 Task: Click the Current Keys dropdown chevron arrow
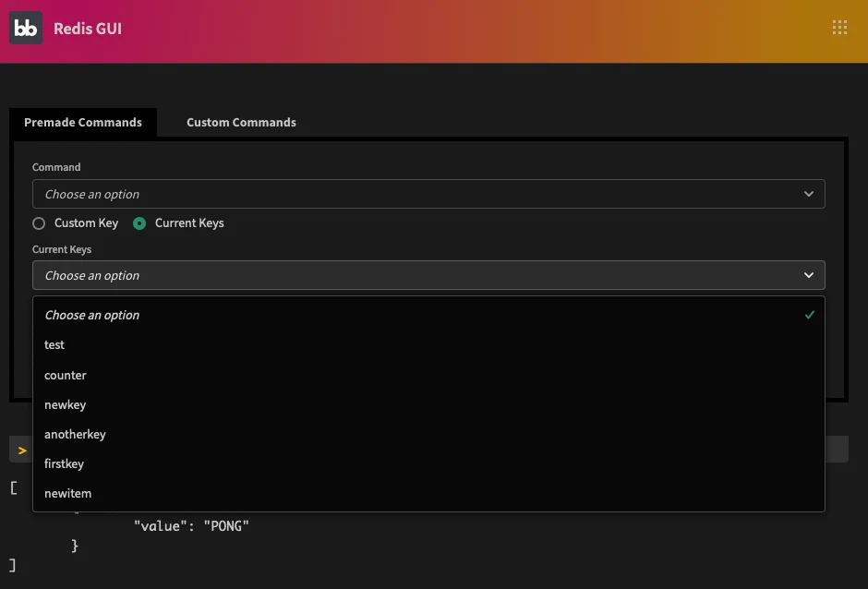coord(809,275)
